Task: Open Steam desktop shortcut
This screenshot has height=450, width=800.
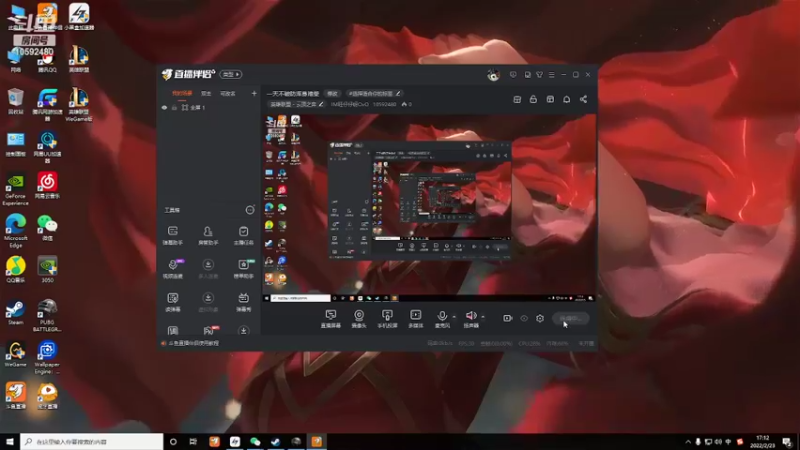Action: [x=15, y=313]
